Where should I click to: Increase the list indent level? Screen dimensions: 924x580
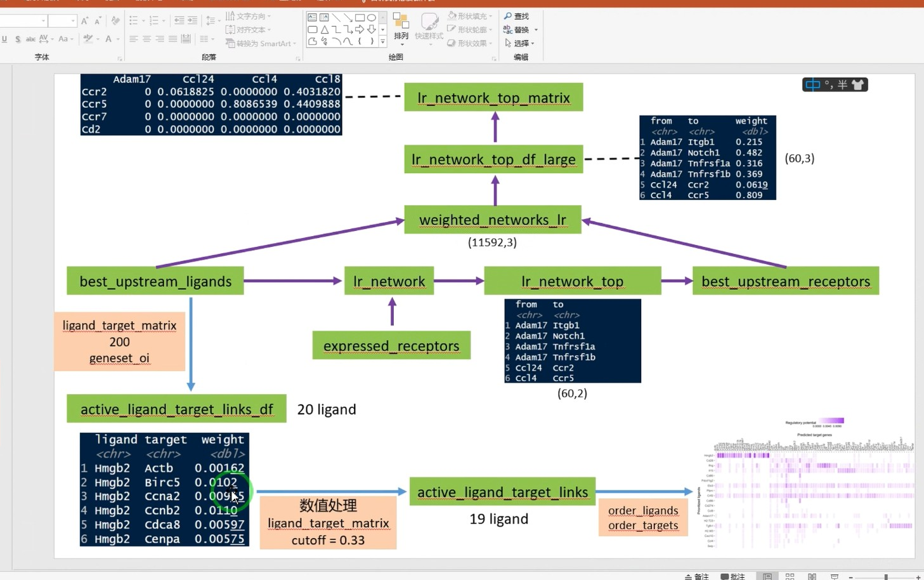192,21
